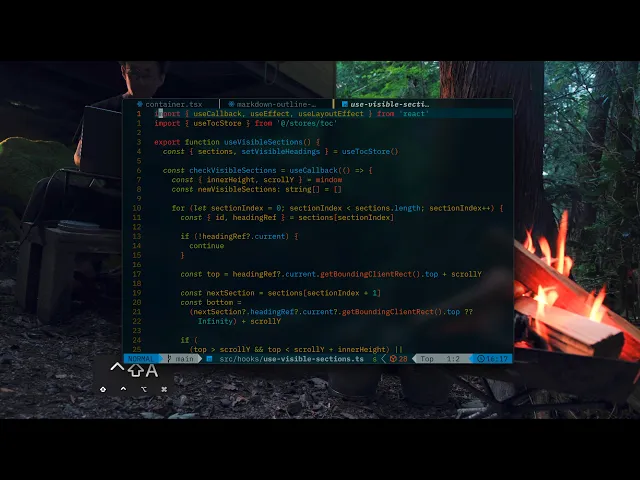This screenshot has width=640, height=480.
Task: Click the clock icon in the statusline
Action: pyautogui.click(x=480, y=359)
